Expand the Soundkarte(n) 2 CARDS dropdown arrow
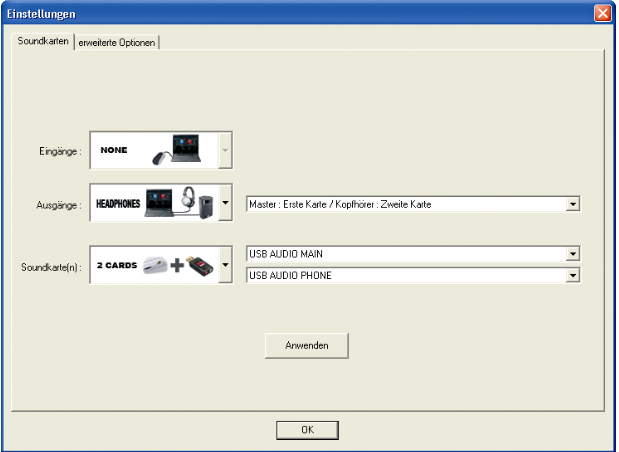This screenshot has width=619, height=452. tap(225, 267)
